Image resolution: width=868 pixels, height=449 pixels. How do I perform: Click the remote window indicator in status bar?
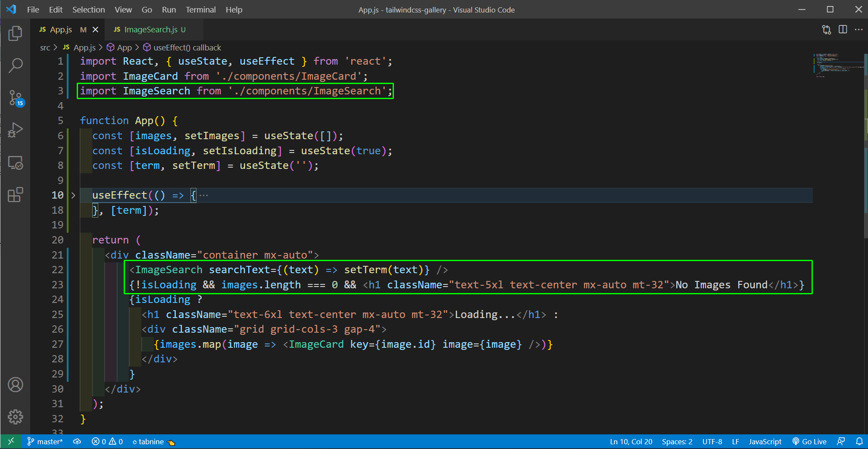click(11, 442)
